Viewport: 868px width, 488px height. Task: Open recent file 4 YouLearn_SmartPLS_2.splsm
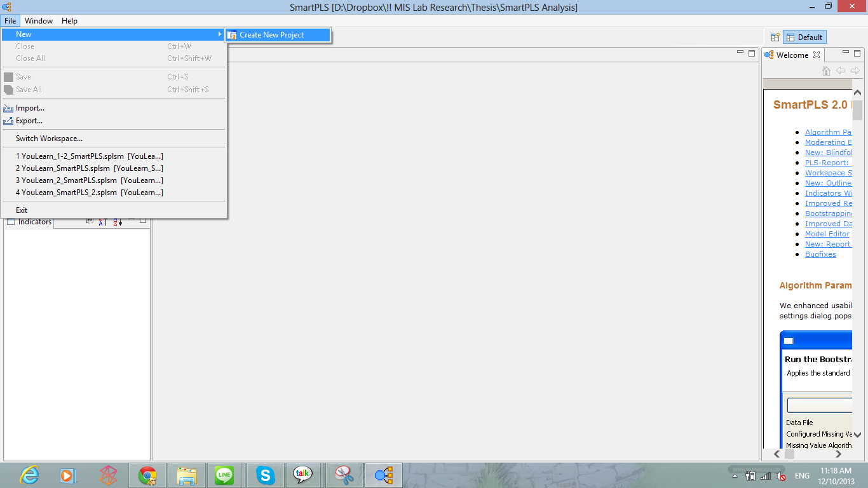114,193
